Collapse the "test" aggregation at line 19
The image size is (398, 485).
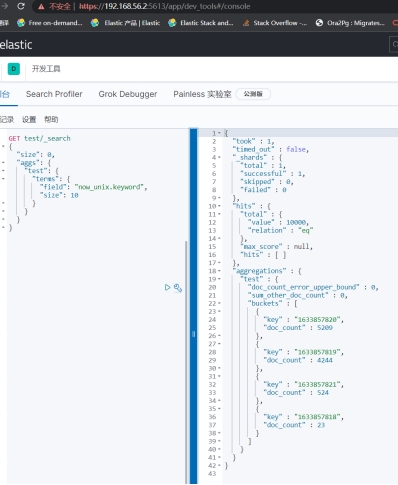click(219, 279)
